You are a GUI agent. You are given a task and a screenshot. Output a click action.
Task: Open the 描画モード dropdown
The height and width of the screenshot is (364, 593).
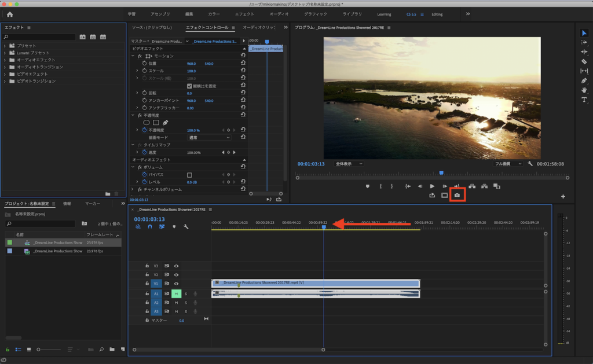click(209, 138)
